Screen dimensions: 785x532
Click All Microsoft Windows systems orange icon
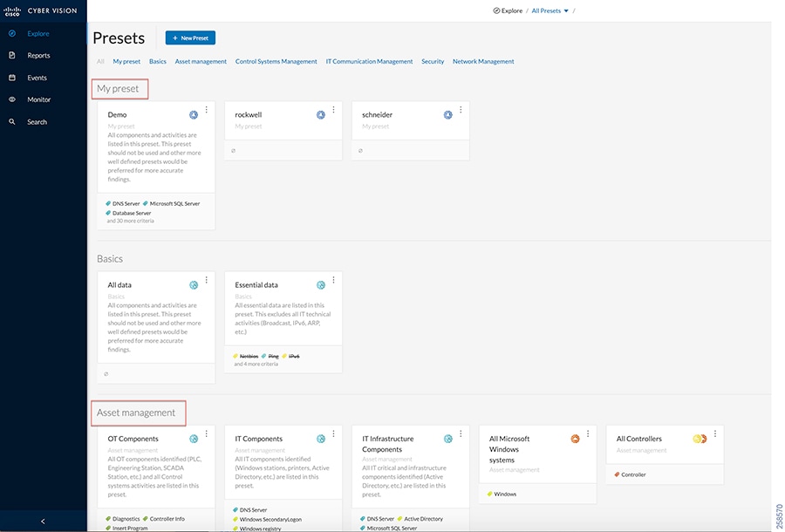click(576, 439)
